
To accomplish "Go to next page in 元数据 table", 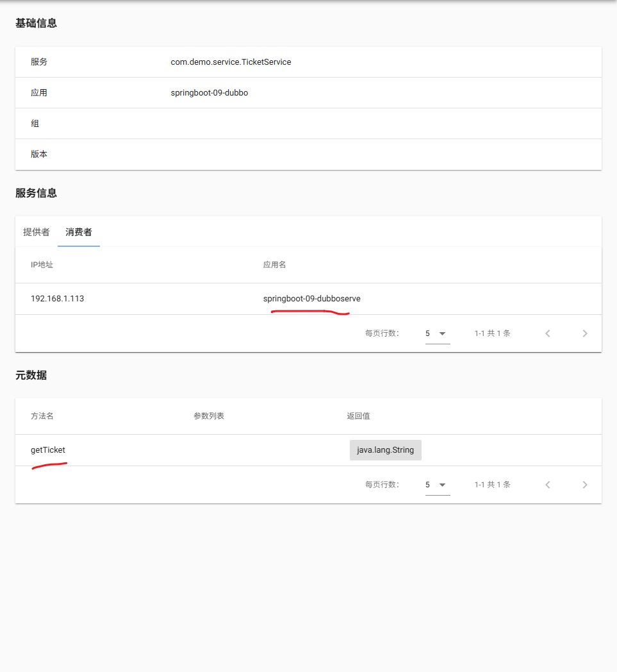I will tap(585, 485).
